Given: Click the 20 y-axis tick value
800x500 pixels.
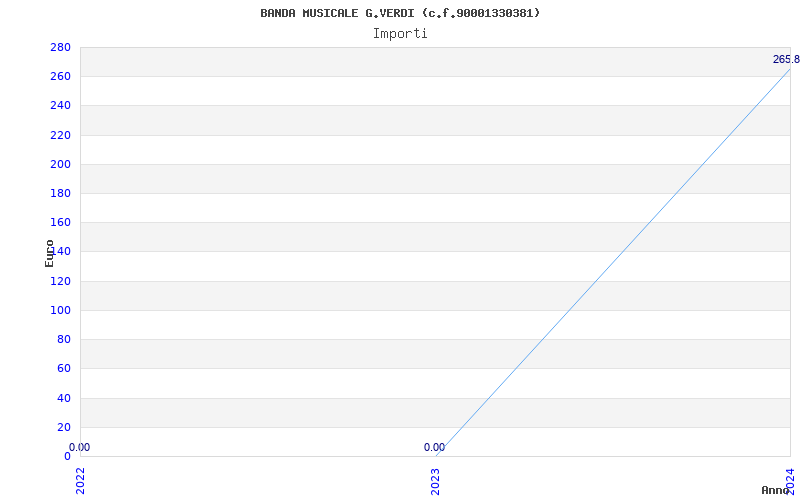Looking at the screenshot, I should (64, 427).
